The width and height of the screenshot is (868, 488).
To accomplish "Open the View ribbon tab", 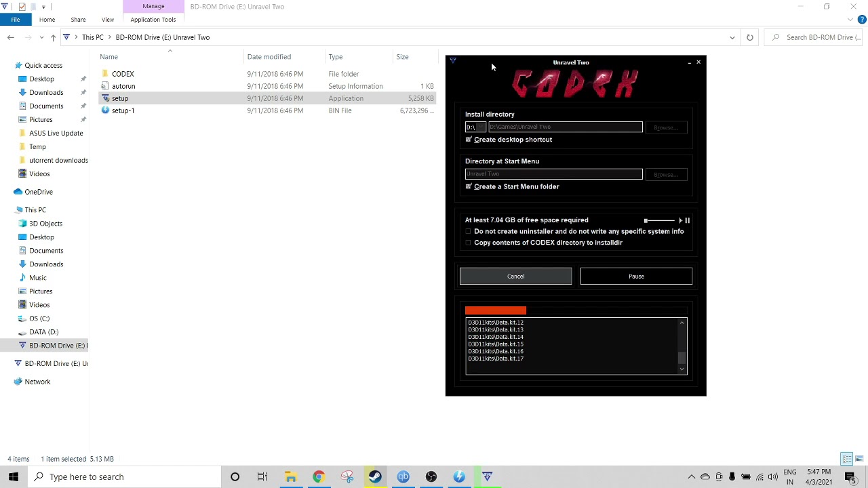I will coord(107,20).
